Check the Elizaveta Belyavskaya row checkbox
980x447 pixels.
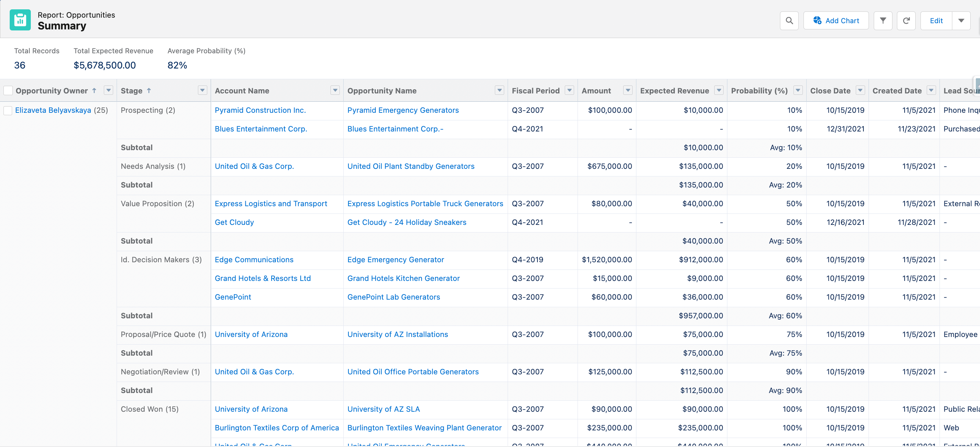point(8,110)
